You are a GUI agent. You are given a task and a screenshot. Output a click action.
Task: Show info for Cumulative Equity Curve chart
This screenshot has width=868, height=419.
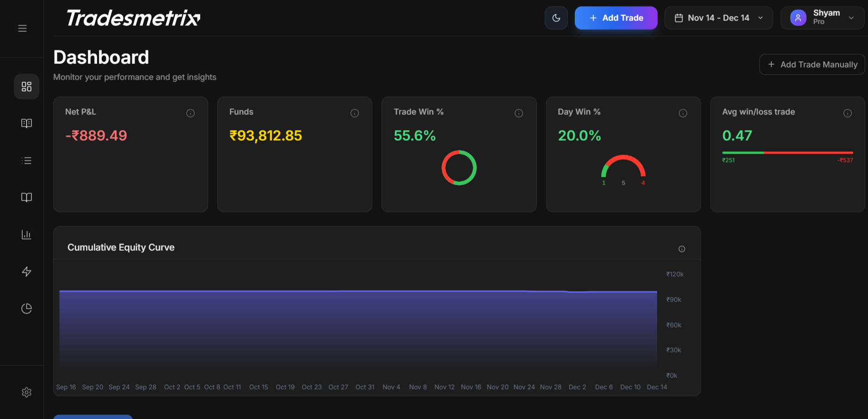click(682, 249)
